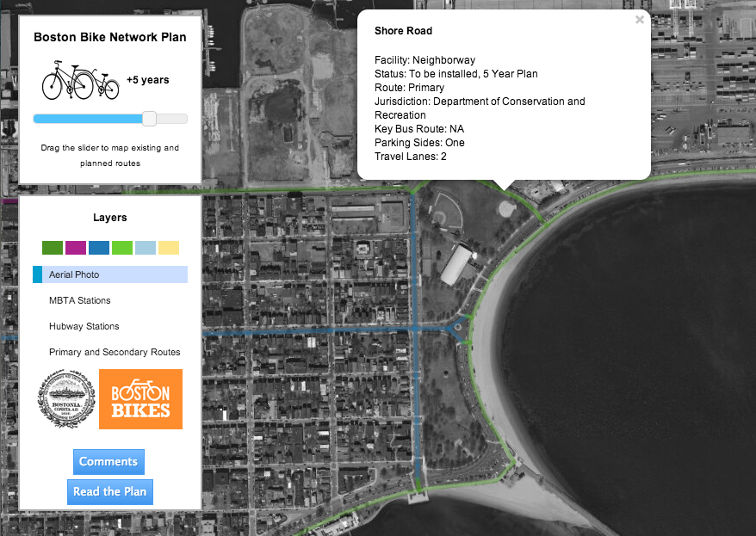Image resolution: width=756 pixels, height=536 pixels.
Task: Click the yellow legend swatch
Action: pos(169,248)
